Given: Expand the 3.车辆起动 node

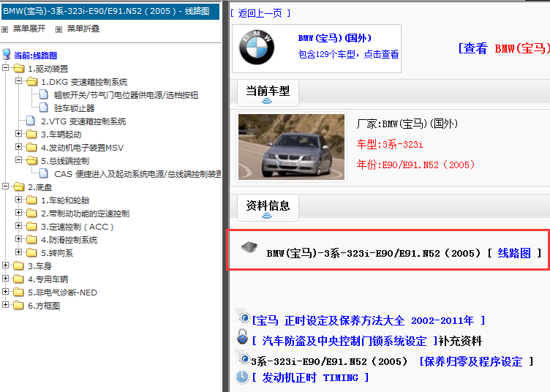Looking at the screenshot, I should [x=19, y=134].
